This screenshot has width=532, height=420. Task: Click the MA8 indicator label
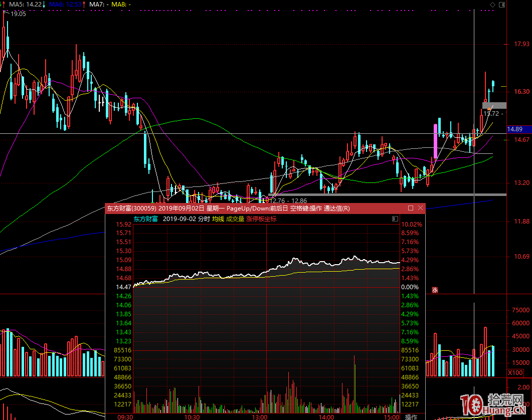click(121, 5)
